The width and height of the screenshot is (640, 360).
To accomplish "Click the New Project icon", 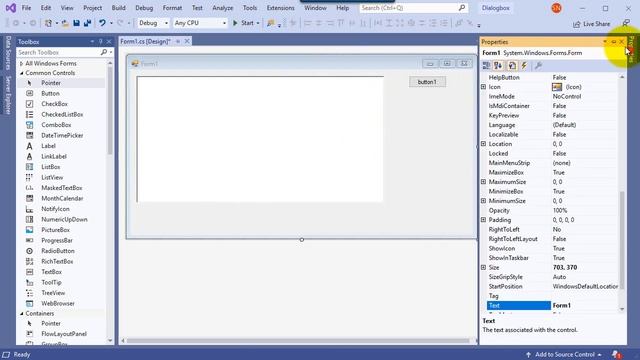I will pos(48,23).
